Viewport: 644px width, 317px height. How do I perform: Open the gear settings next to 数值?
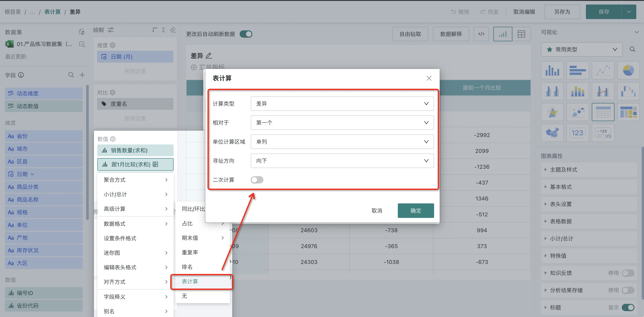pyautogui.click(x=113, y=139)
